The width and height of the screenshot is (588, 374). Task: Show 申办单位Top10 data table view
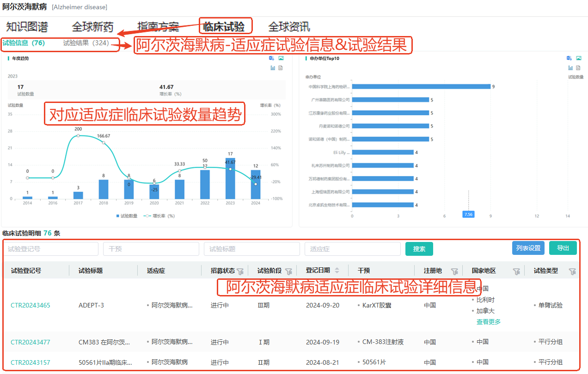click(x=578, y=68)
